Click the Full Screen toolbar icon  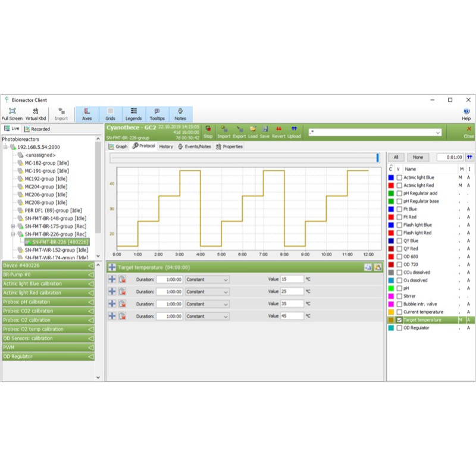[11, 111]
